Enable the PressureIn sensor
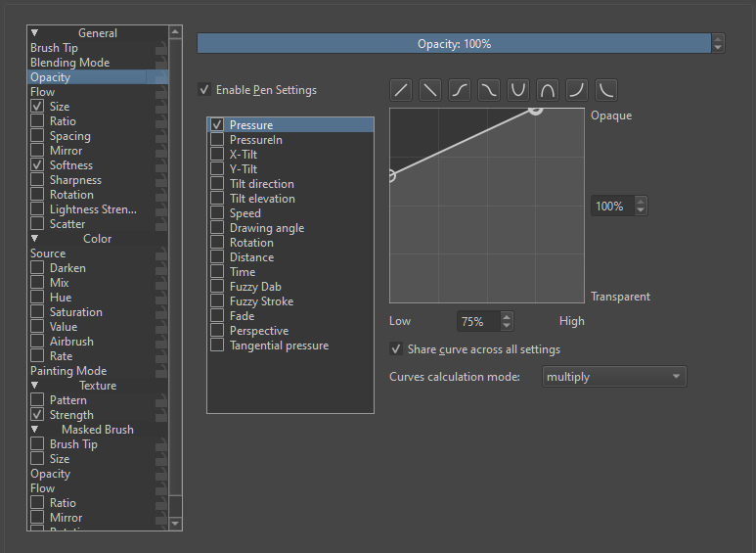 point(217,139)
